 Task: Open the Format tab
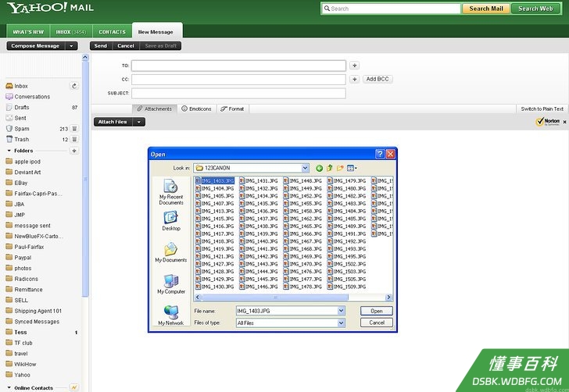[x=232, y=109]
